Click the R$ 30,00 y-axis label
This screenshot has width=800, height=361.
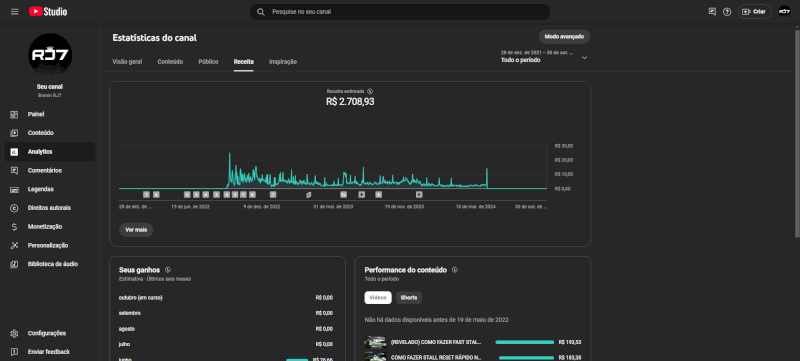[x=563, y=146]
